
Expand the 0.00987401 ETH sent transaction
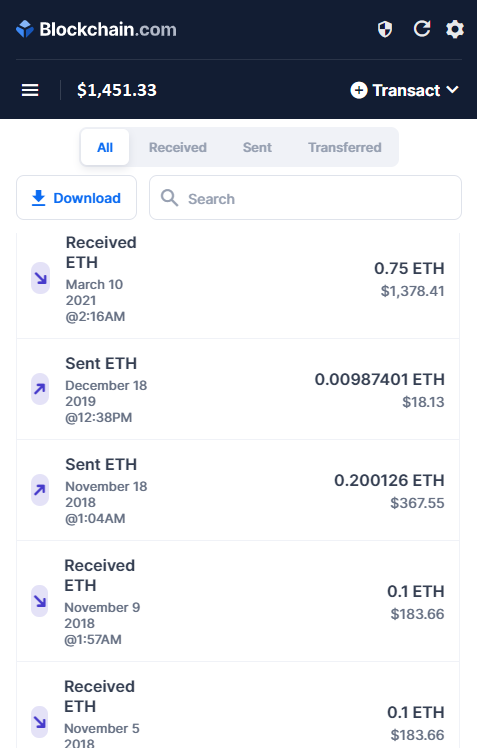point(238,389)
